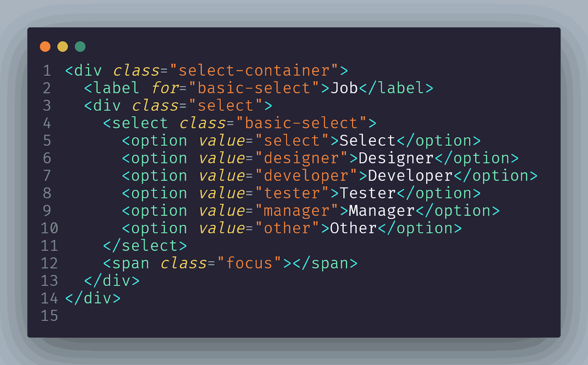Click the empty line 15 number

49,316
